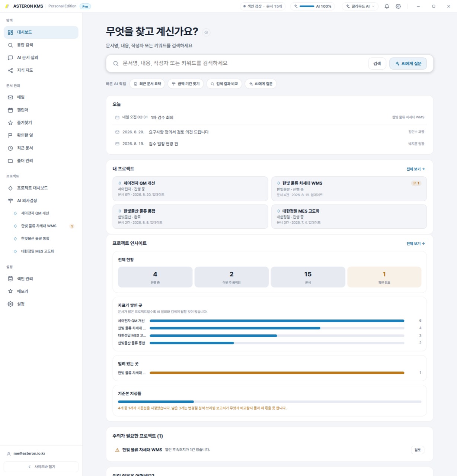Screen dimensions: 457x476
Task: Click the help icon beside the heading
Action: (x=206, y=32)
